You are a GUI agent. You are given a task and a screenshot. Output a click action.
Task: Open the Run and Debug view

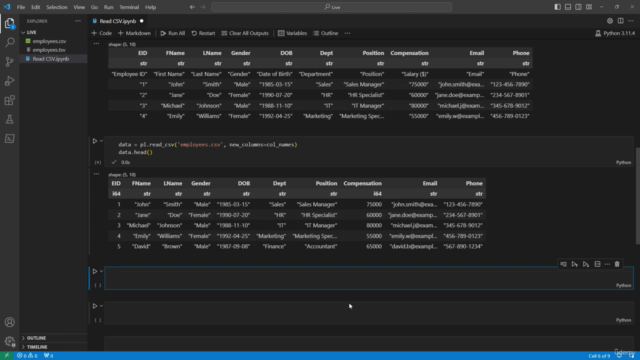9,81
